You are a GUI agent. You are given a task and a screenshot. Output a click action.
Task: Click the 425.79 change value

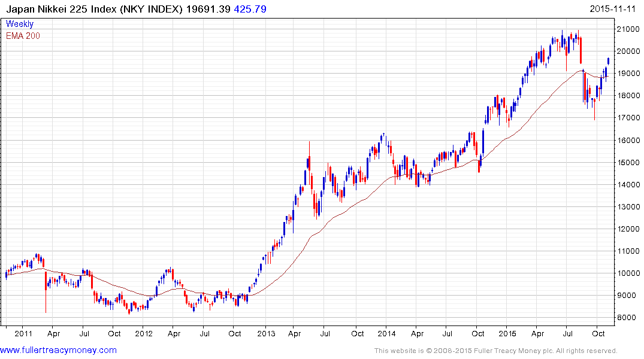(x=250, y=9)
